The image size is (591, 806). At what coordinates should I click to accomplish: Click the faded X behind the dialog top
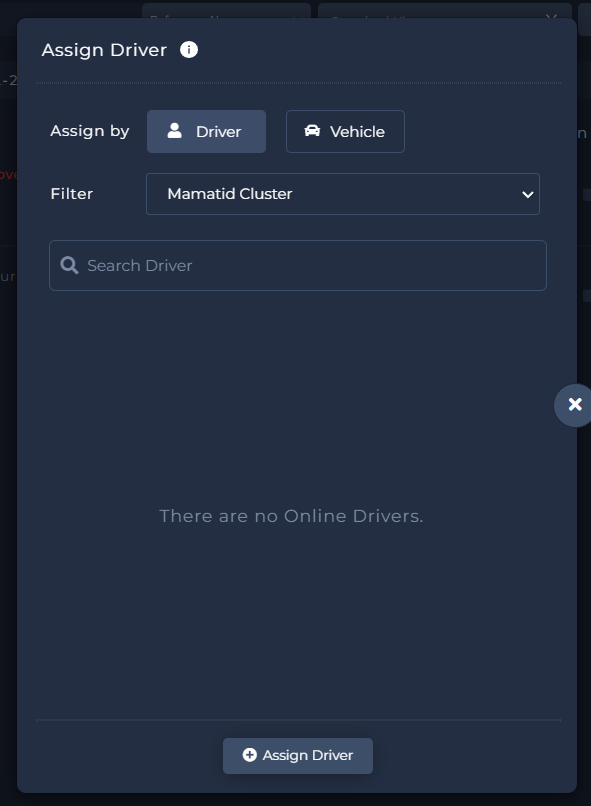click(551, 17)
